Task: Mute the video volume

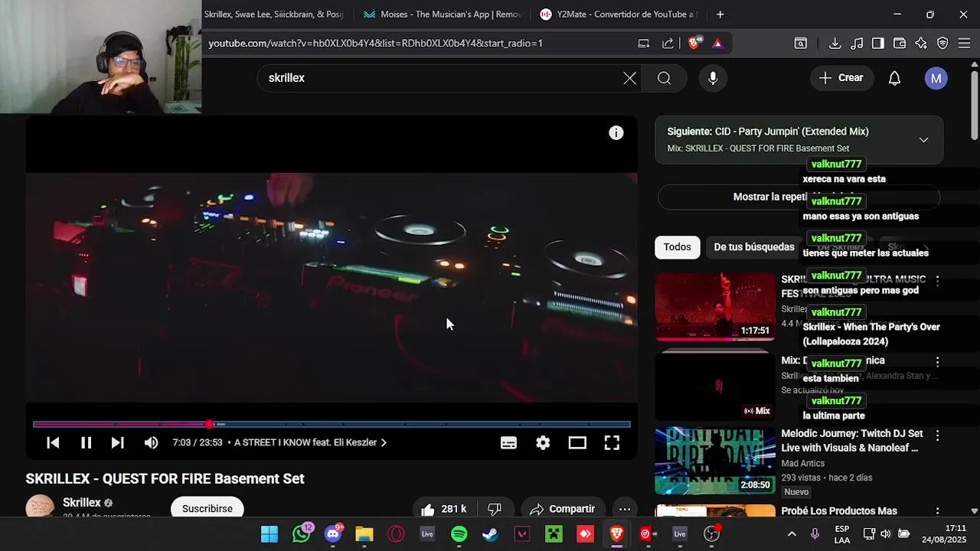Action: [x=151, y=442]
